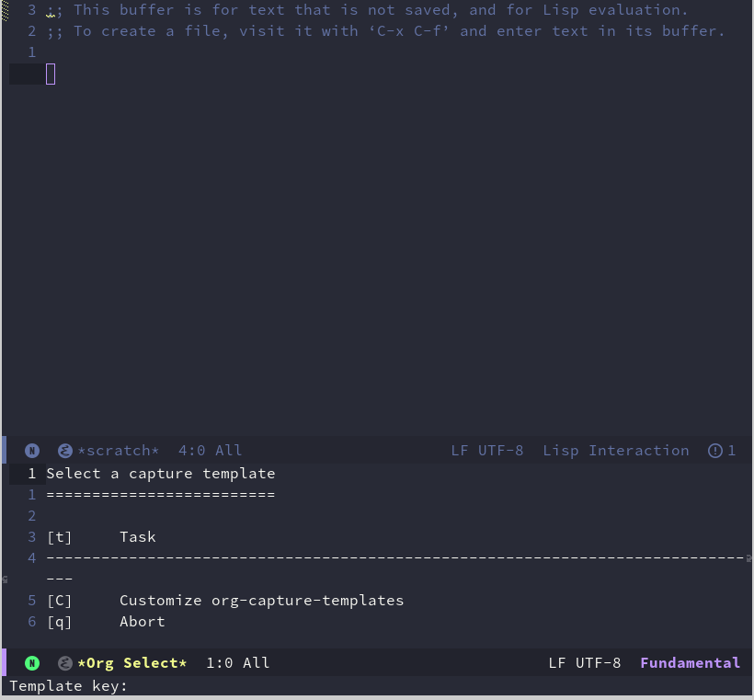Click the green Normal state icon in Org Select modeline
Viewport: 754px width, 700px height.
pyautogui.click(x=32, y=663)
